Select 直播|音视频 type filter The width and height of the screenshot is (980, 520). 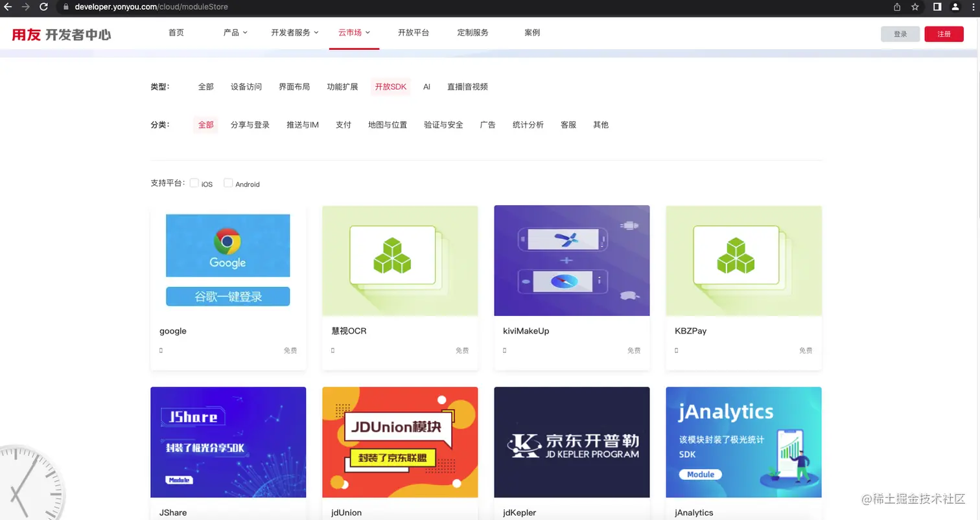point(467,87)
